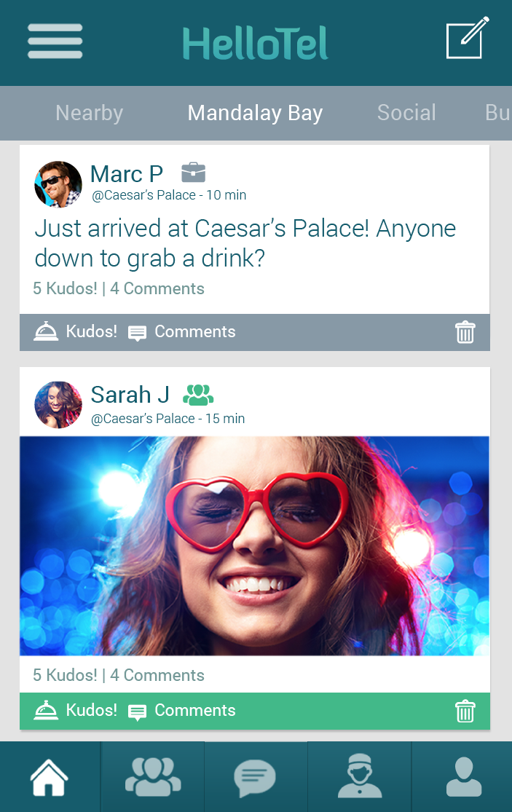512x812 pixels.
Task: Click the briefcase icon next to Marc P
Action: 193,173
